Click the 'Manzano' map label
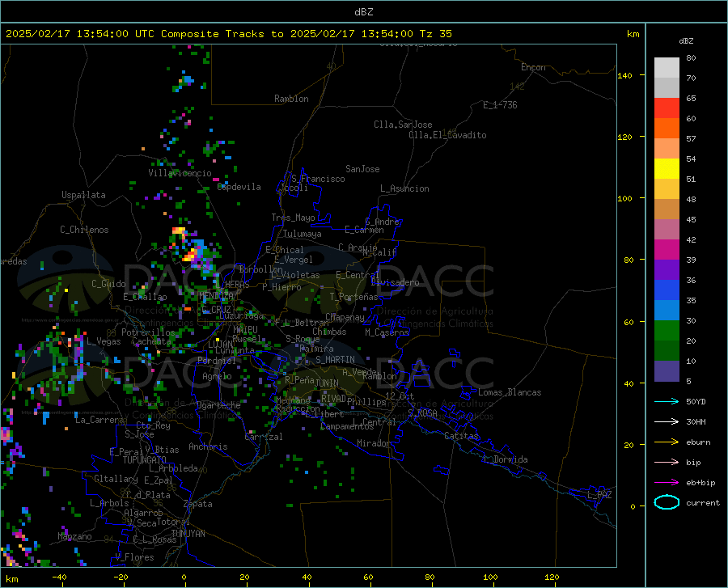 pos(74,536)
